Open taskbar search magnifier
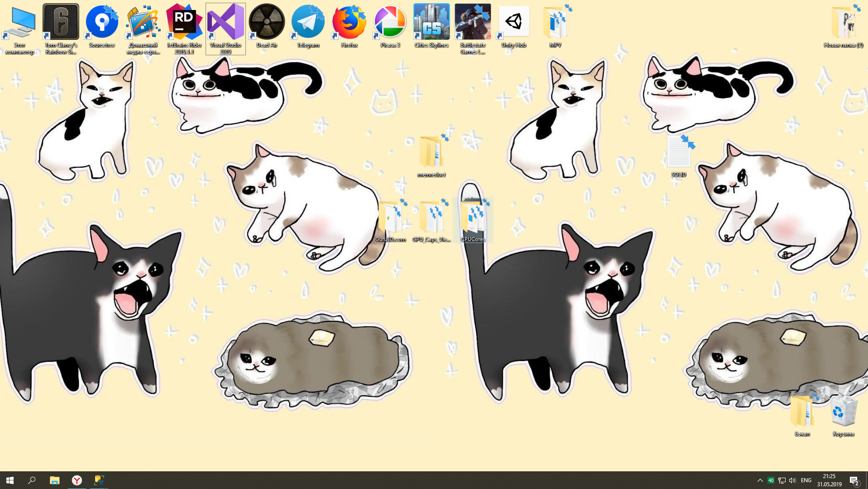Screen dimensions: 868x489 tap(32, 480)
